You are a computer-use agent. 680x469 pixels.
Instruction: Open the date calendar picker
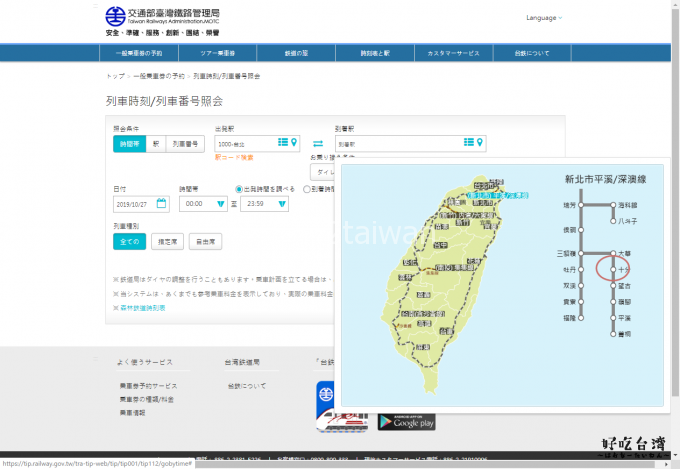pos(161,203)
